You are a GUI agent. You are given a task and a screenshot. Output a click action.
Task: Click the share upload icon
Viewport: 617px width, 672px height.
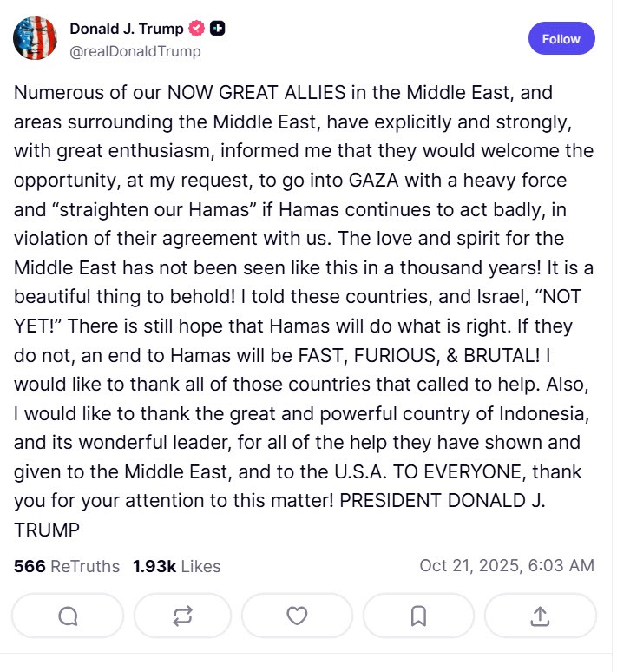(x=540, y=616)
